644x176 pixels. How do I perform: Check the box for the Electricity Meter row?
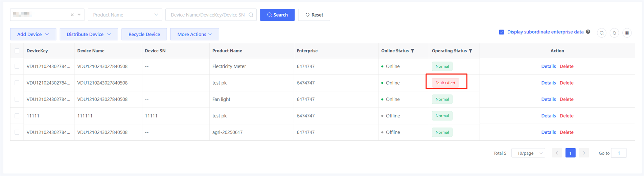pyautogui.click(x=17, y=66)
